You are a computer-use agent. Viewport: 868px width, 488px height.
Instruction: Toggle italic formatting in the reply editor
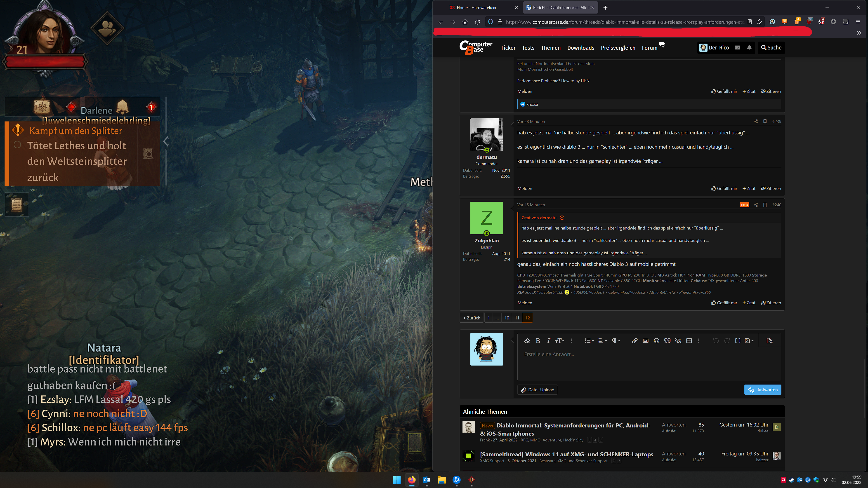(x=548, y=341)
